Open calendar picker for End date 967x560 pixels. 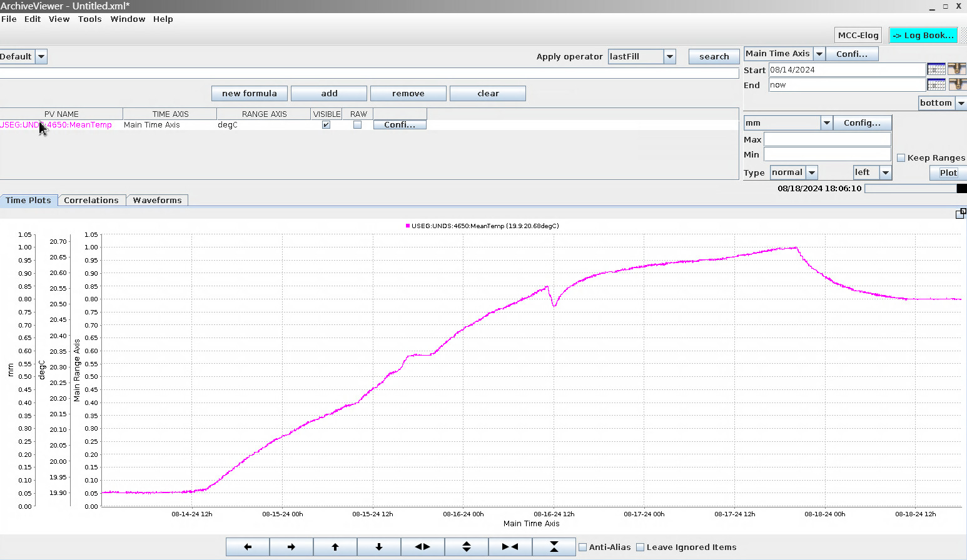(936, 85)
